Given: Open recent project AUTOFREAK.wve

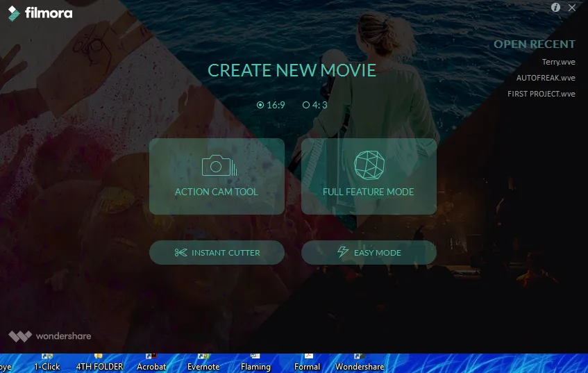Looking at the screenshot, I should tap(546, 78).
